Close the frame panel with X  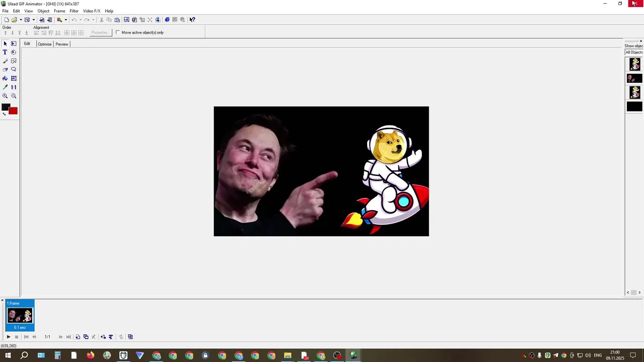(2, 301)
